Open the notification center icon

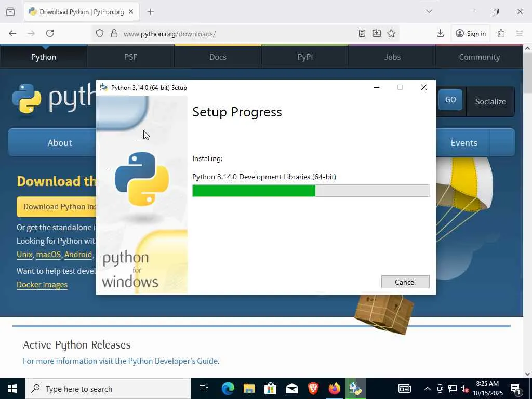point(515,389)
